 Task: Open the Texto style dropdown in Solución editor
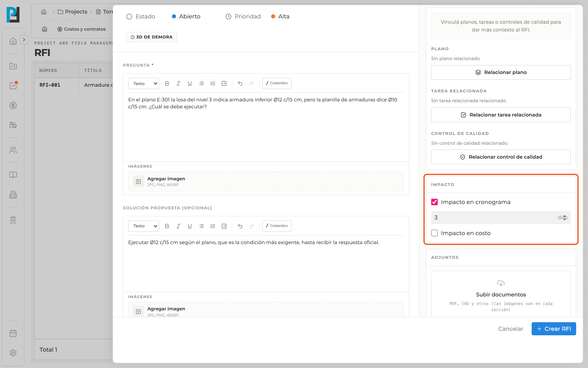tap(144, 226)
